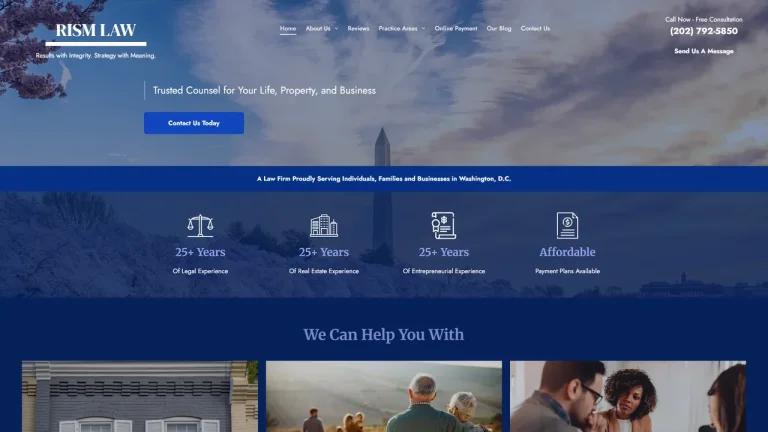Viewport: 768px width, 432px height.
Task: Select the business meeting thumbnail
Action: tap(628, 397)
